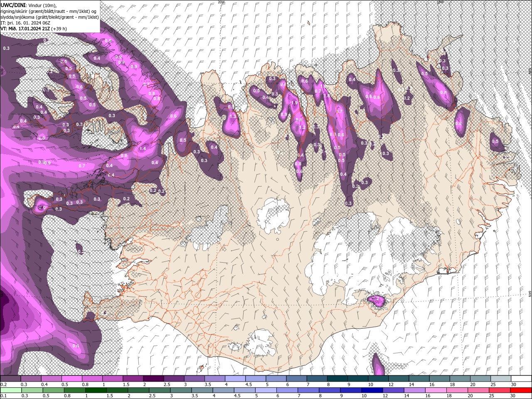
Task: Select the bright red rain swatch after 30
Action: (521, 390)
